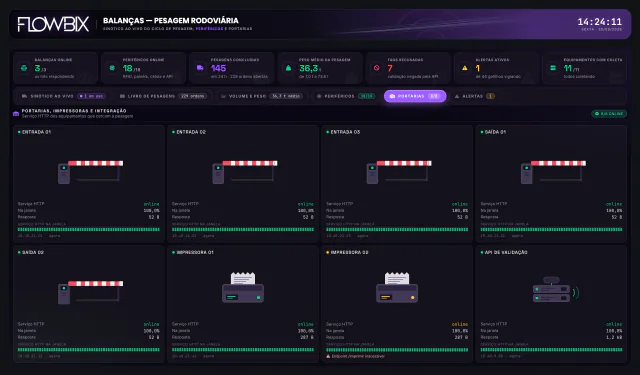
Task: Click the Periféricos Online icon
Action: coord(112,68)
